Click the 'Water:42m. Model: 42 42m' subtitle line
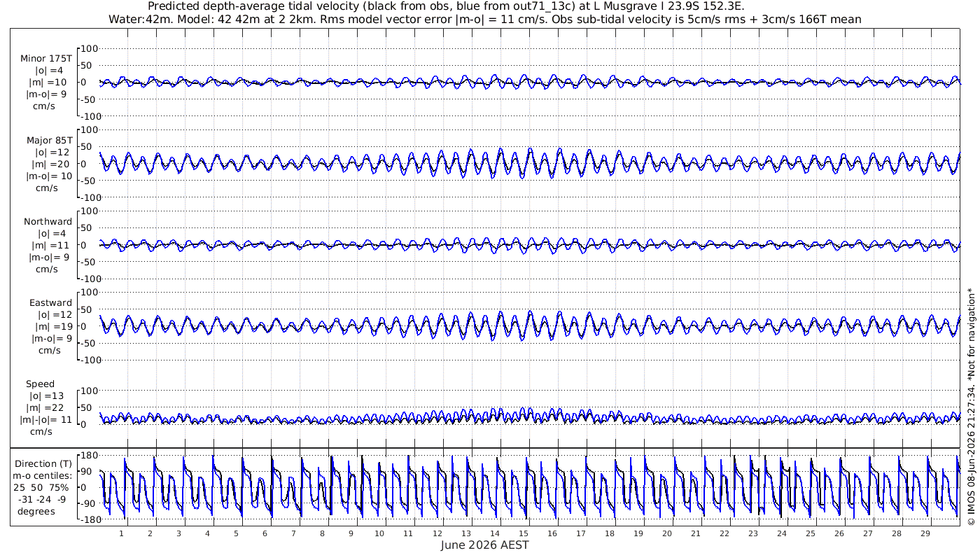Viewport: 980px width, 560px height. pos(484,19)
